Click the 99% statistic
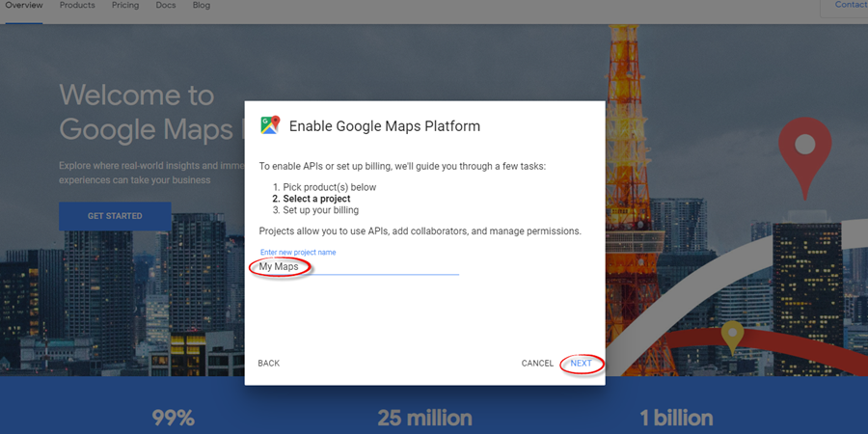 click(174, 418)
